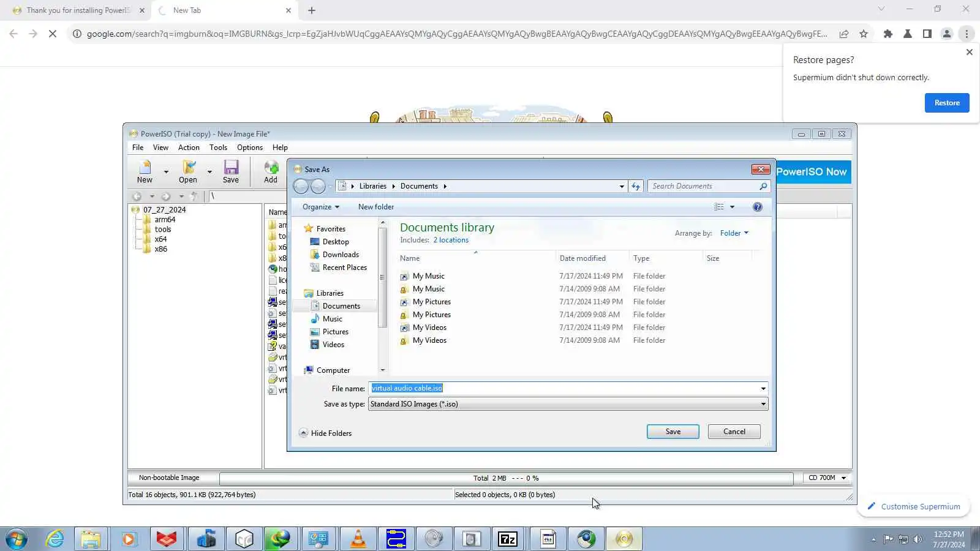980x551 pixels.
Task: Click the Save floppy icon in PowerISO toolbar
Action: [x=231, y=171]
